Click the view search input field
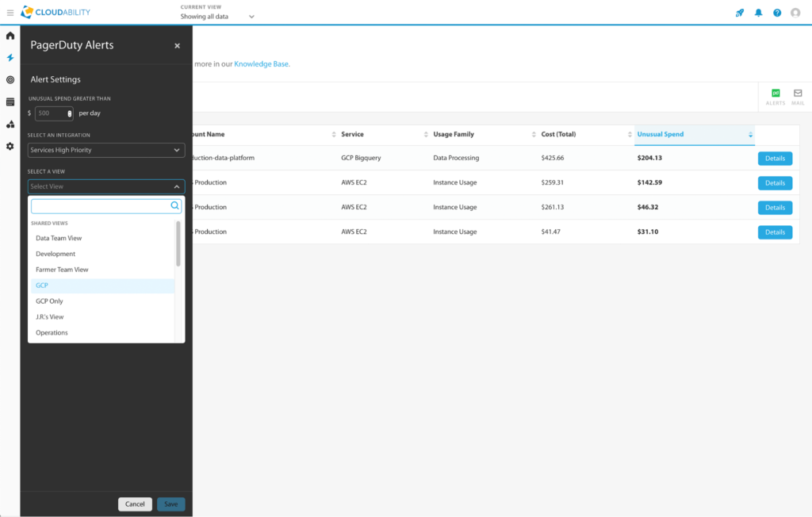This screenshot has width=812, height=517. (x=101, y=206)
